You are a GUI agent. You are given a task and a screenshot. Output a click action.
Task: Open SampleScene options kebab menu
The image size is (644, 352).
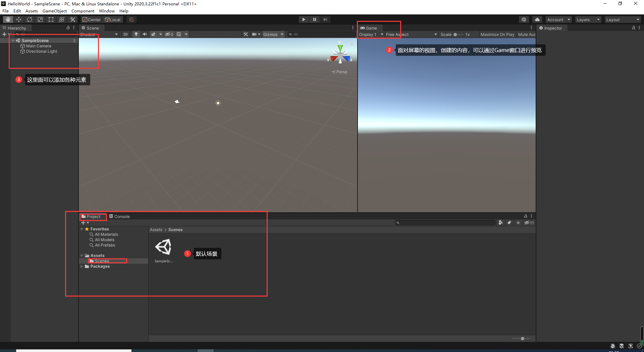click(x=74, y=41)
